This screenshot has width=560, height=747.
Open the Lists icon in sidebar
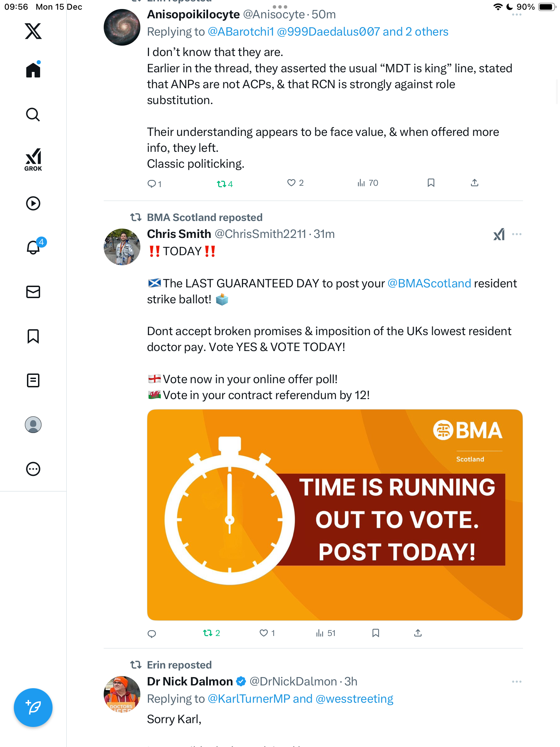click(x=33, y=380)
